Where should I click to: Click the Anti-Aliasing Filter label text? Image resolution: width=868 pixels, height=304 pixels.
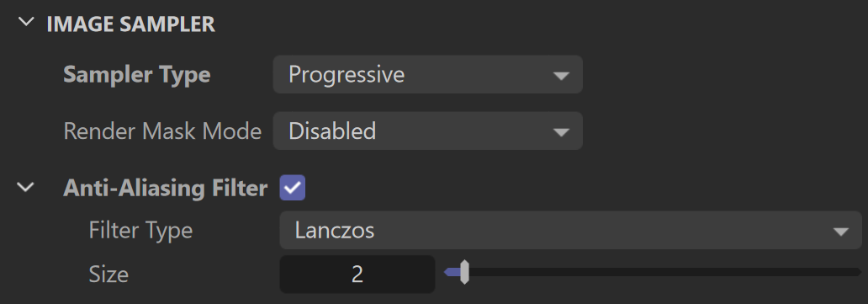(x=166, y=189)
